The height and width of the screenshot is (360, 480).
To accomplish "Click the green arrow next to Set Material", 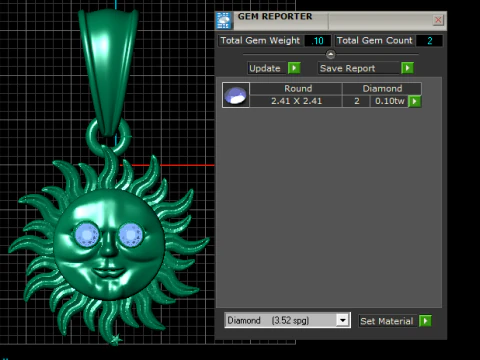I will pos(425,321).
